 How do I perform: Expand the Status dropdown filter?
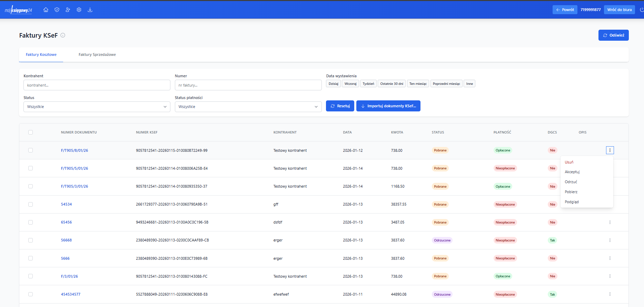tap(97, 107)
